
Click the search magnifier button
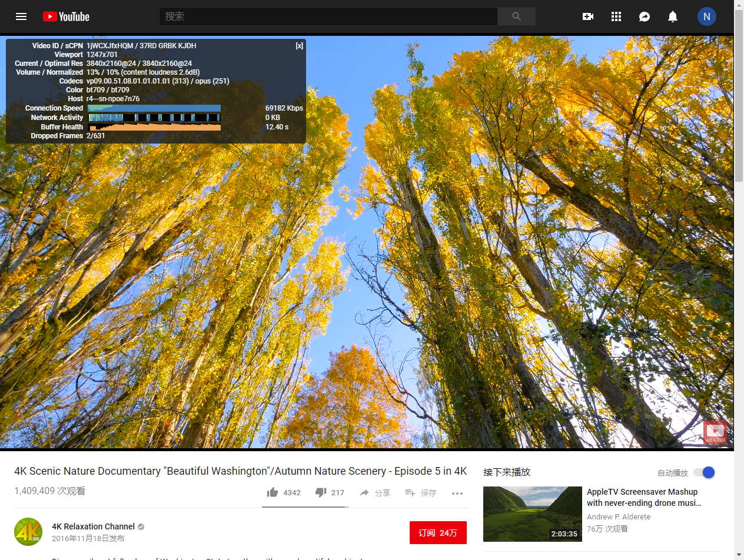coord(516,16)
